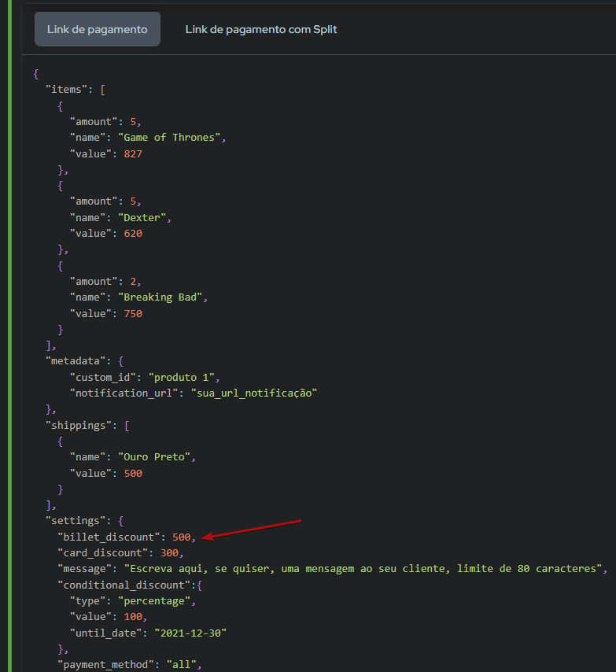Screen dimensions: 616x672
Task: Switch to Link de pagamento com Split tab
Action: [x=261, y=29]
